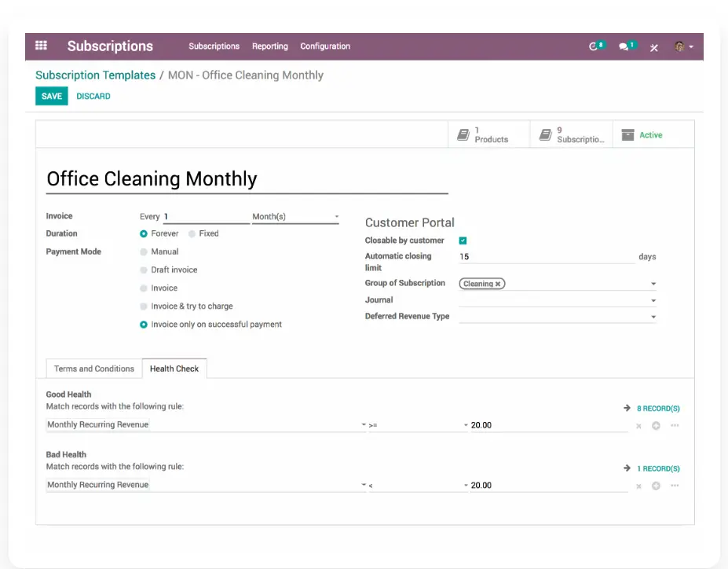728x569 pixels.
Task: Select the Invoice payment mode option
Action: 144,288
